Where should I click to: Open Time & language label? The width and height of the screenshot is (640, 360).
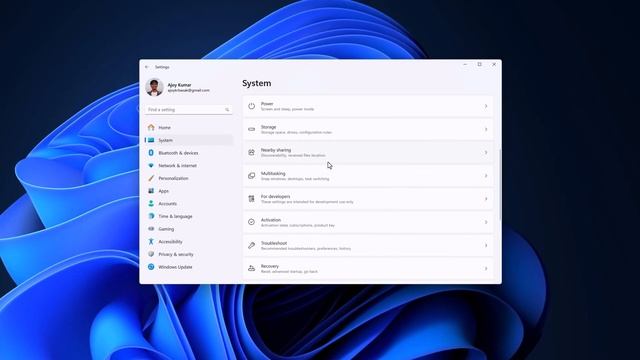[x=176, y=216]
